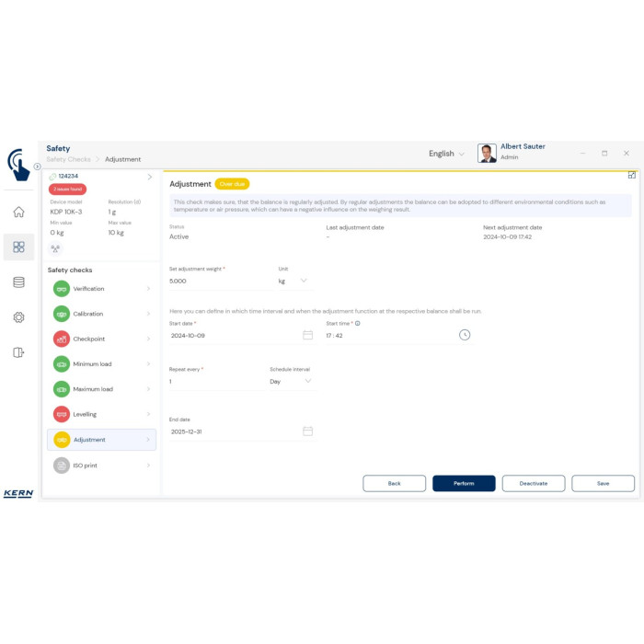This screenshot has height=644, width=644.
Task: Click the Set adjustment weight field
Action: pyautogui.click(x=222, y=281)
